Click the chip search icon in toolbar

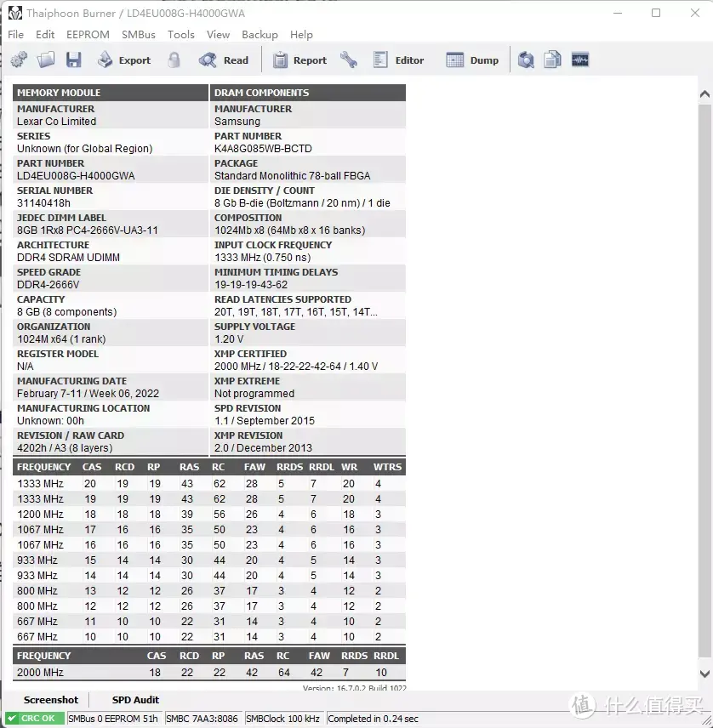pyautogui.click(x=527, y=60)
